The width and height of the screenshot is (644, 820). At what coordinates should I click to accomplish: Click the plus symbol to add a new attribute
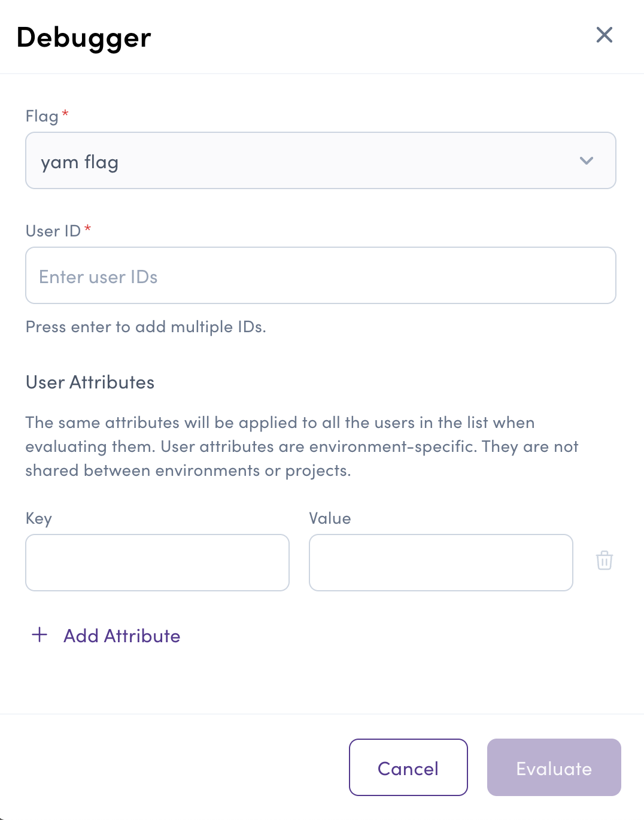tap(40, 635)
